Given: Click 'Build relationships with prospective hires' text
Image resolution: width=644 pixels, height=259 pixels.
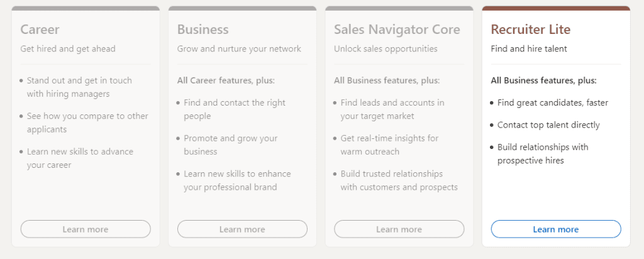Looking at the screenshot, I should pyautogui.click(x=543, y=153).
